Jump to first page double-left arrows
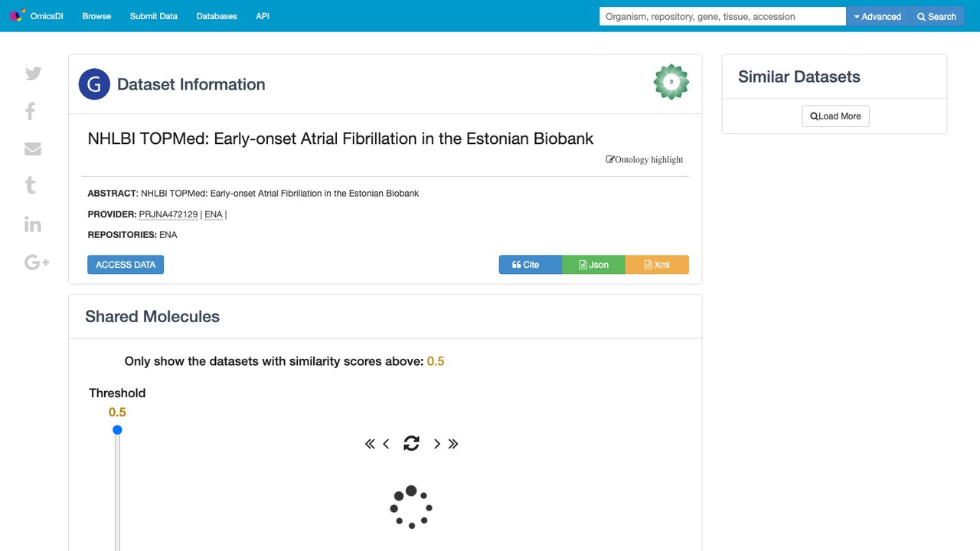Viewport: 980px width, 551px height. click(x=370, y=444)
